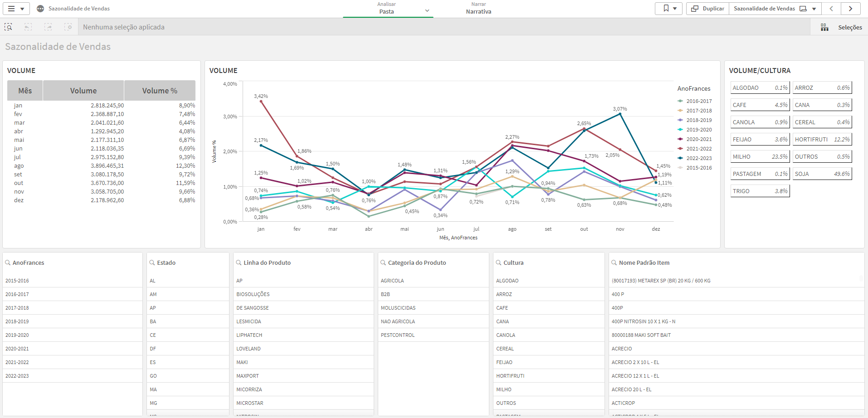Image resolution: width=868 pixels, height=418 pixels.
Task: Click the MILHO 23.5% tile in VOLUME/CULTURA
Action: (x=760, y=156)
